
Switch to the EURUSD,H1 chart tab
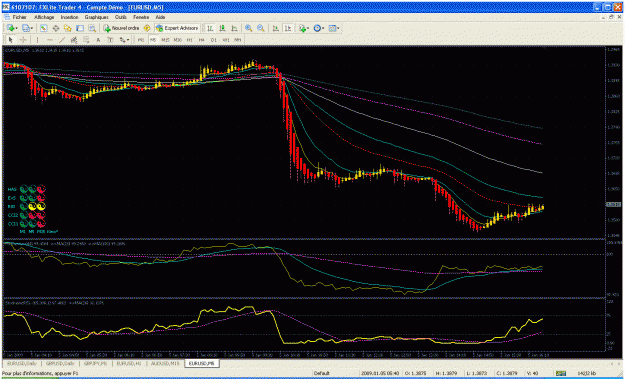point(128,363)
